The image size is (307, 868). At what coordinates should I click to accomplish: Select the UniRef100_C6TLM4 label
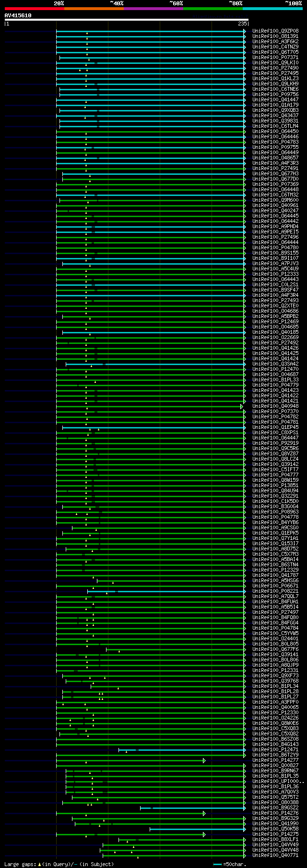[275, 126]
